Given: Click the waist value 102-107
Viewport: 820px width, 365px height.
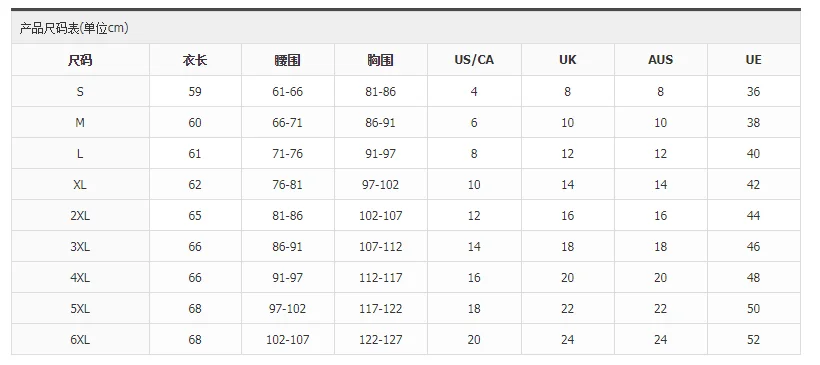Looking at the screenshot, I should pos(288,339).
